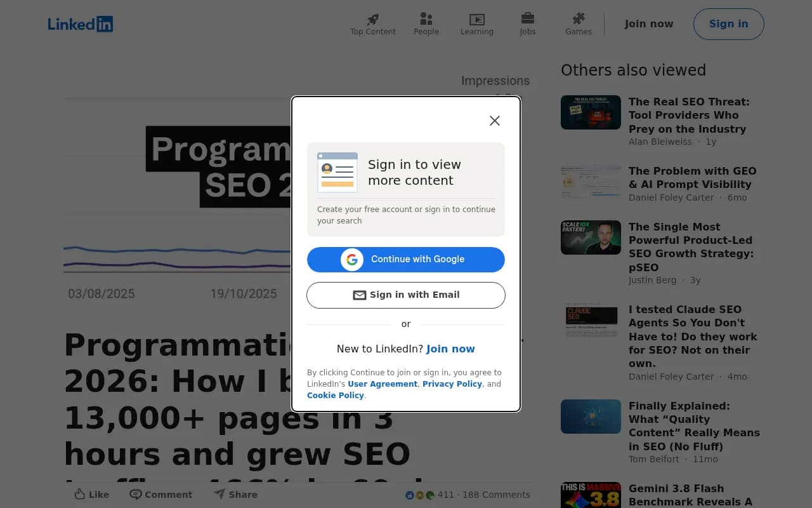Click author name Justin Berg
The width and height of the screenshot is (812, 508).
pos(652,280)
